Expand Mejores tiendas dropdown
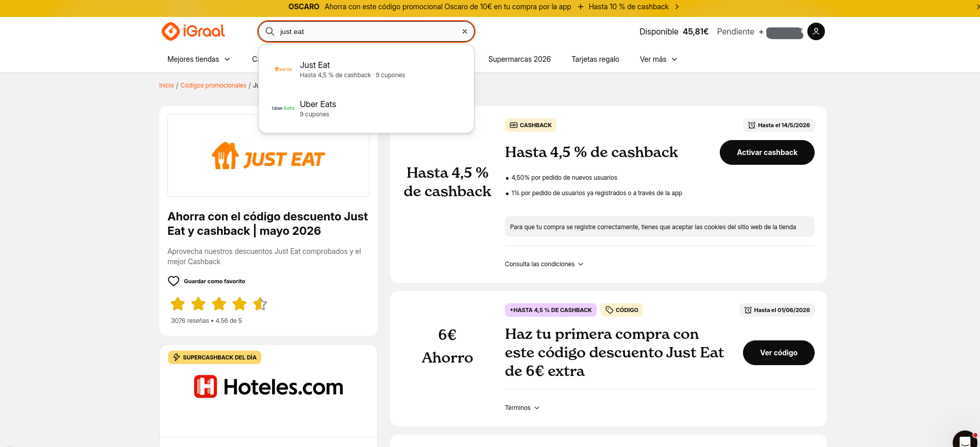The width and height of the screenshot is (980, 447). pos(199,59)
